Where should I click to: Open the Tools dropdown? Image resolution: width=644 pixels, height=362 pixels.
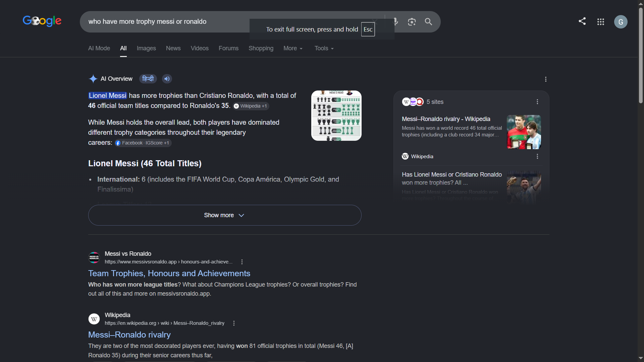(324, 48)
